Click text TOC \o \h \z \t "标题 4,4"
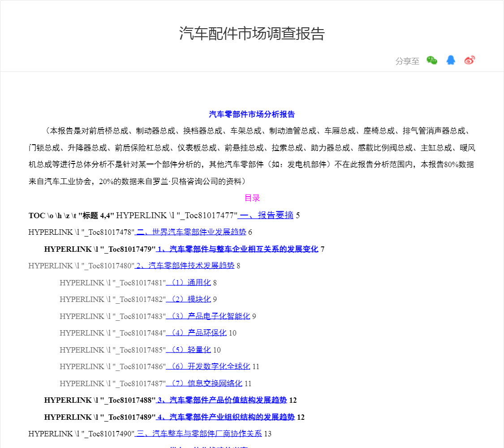Image resolution: width=504 pixels, height=448 pixels. [x=71, y=215]
